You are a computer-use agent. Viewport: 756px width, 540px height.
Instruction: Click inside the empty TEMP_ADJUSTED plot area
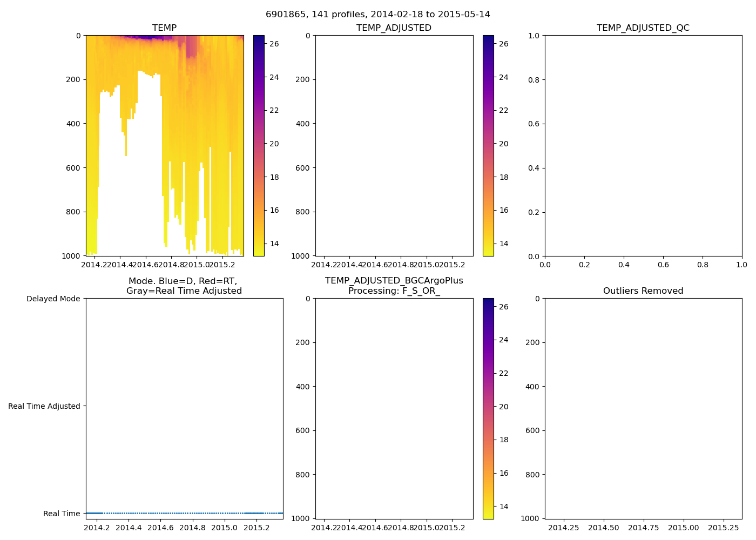coord(394,146)
